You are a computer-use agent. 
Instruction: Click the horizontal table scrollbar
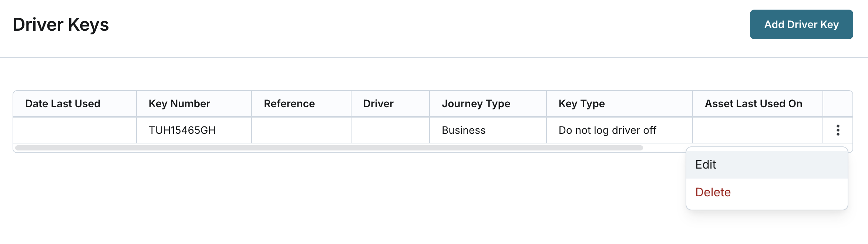329,148
